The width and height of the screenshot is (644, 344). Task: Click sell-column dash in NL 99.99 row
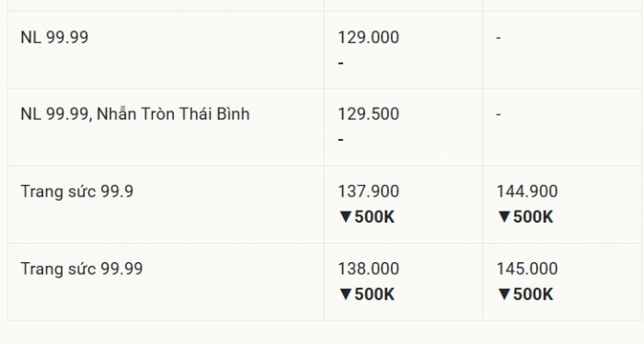(x=499, y=38)
